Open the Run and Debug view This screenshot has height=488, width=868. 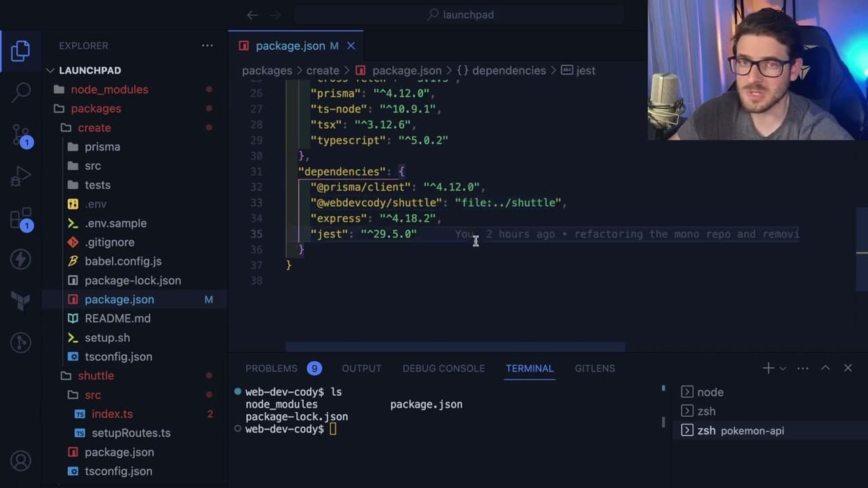point(20,177)
